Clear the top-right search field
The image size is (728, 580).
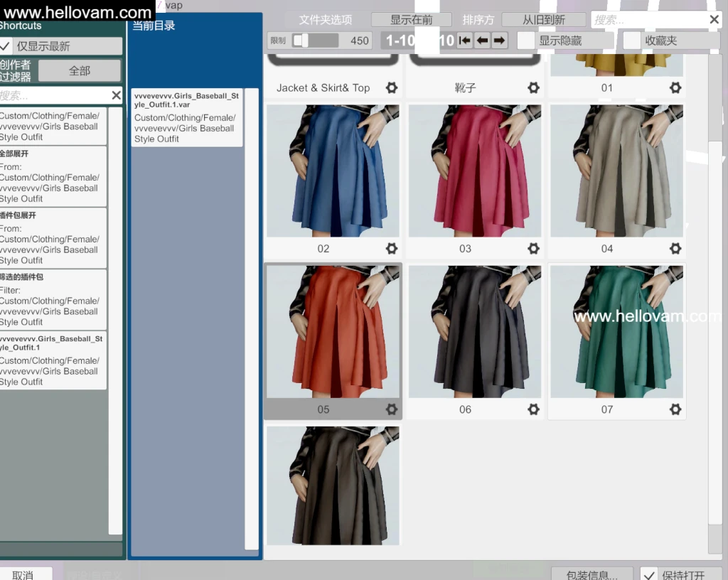pos(714,20)
